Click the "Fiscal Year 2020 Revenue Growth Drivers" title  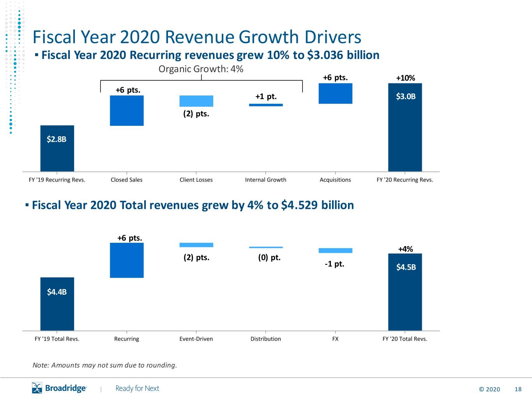coord(197,37)
